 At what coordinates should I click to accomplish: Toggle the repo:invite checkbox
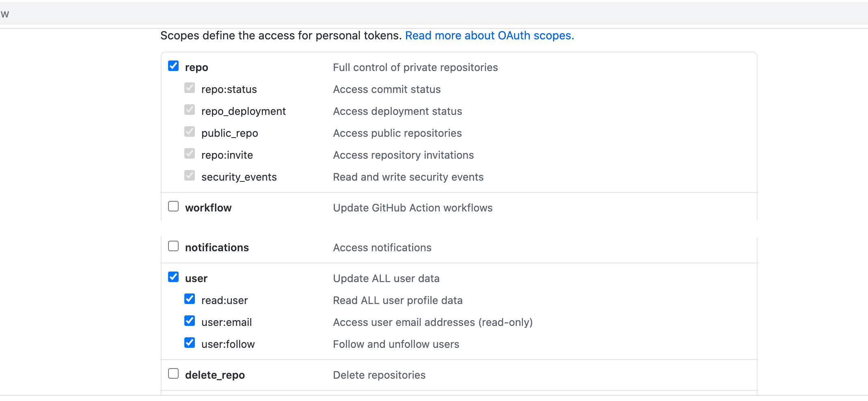coord(190,153)
